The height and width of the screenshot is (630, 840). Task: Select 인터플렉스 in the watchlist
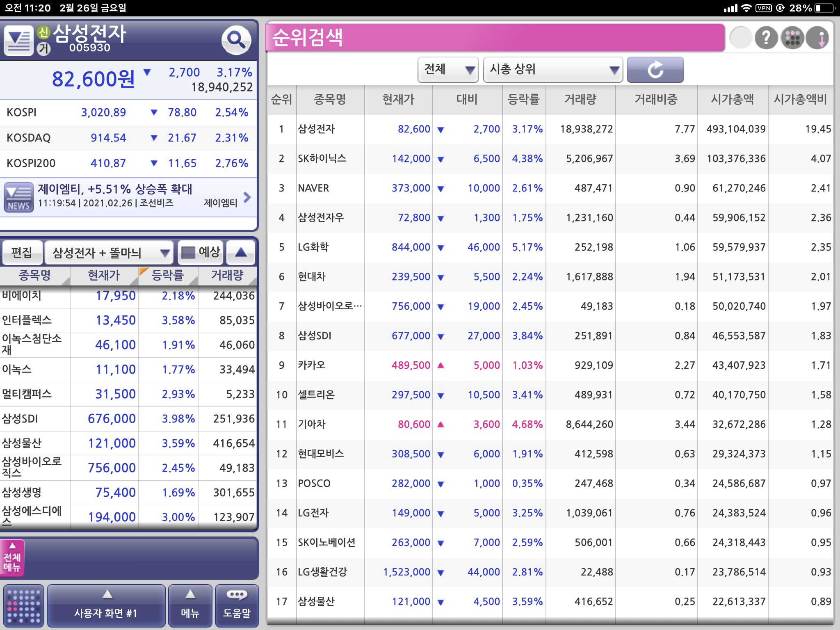[x=128, y=320]
